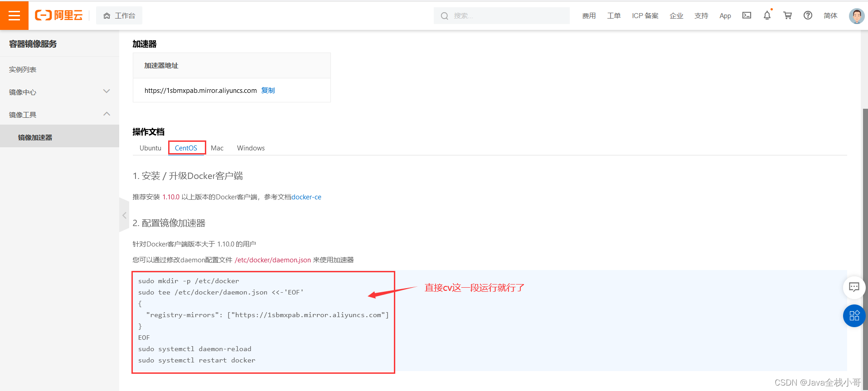This screenshot has width=868, height=391.
Task: Open the user avatar menu
Action: tap(857, 16)
